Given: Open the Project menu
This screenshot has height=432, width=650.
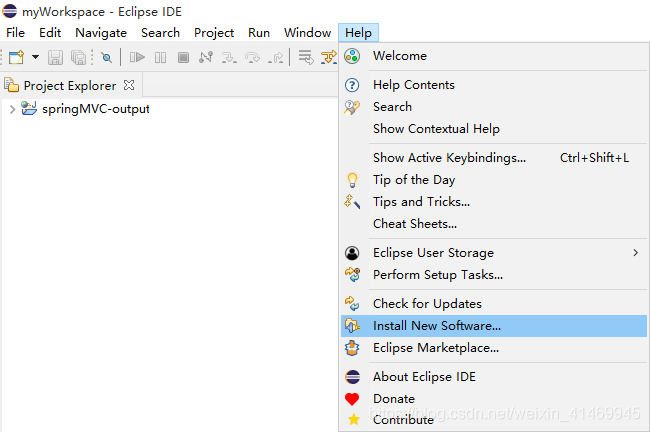Looking at the screenshot, I should pos(213,33).
